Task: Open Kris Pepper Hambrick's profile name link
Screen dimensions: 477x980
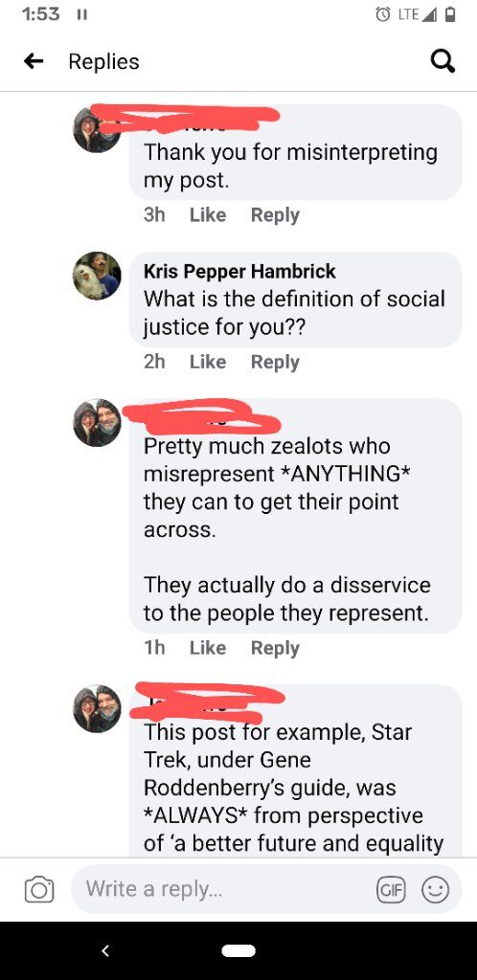Action: click(239, 271)
